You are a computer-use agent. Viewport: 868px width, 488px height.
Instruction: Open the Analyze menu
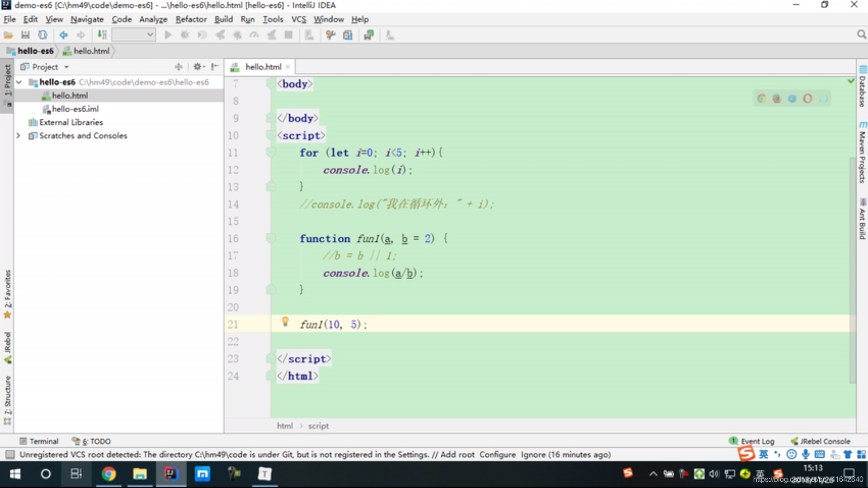153,19
